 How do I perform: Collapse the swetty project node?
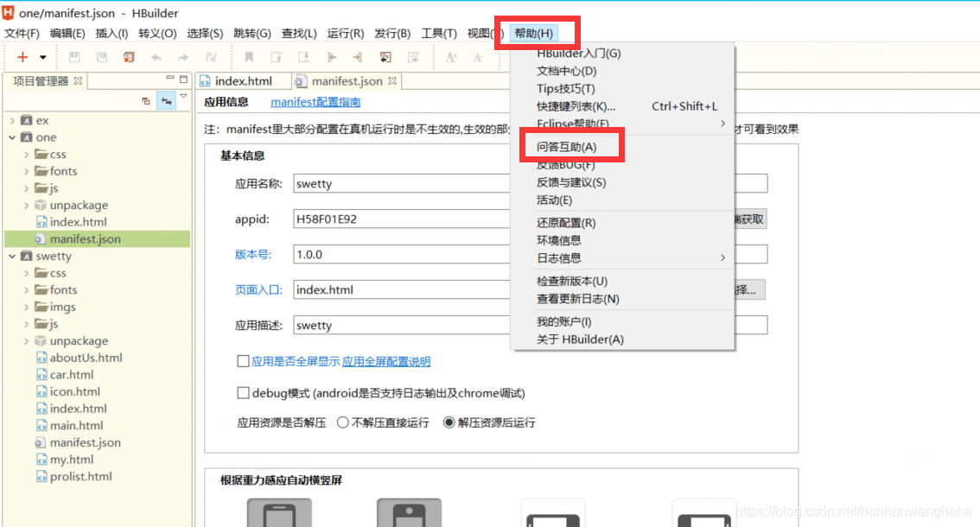(12, 256)
